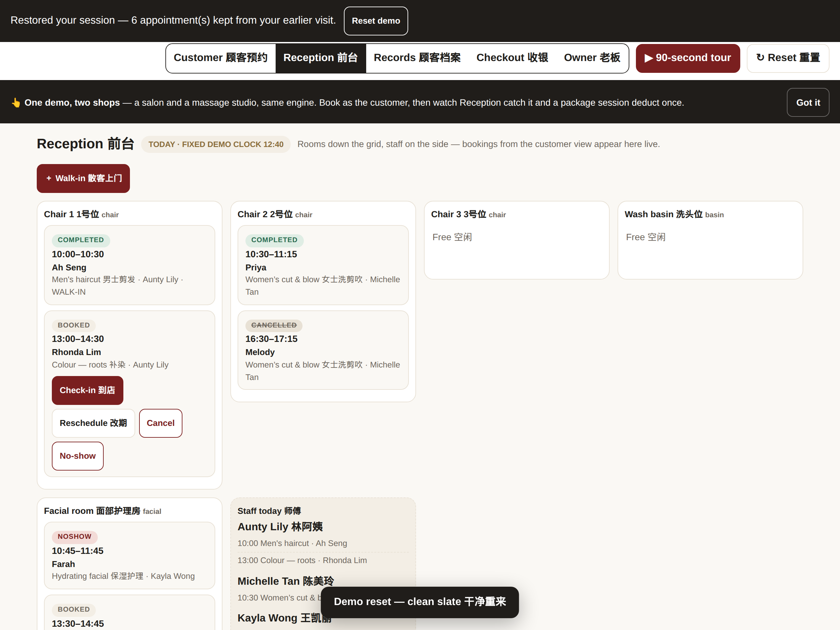The image size is (840, 630).
Task: Click Reset 重置 button in navigation
Action: tap(787, 58)
